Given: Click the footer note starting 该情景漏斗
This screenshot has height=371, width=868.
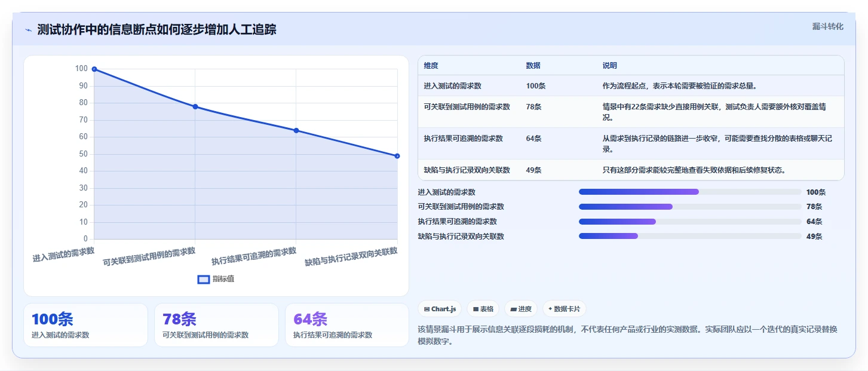Looking at the screenshot, I should (627, 335).
